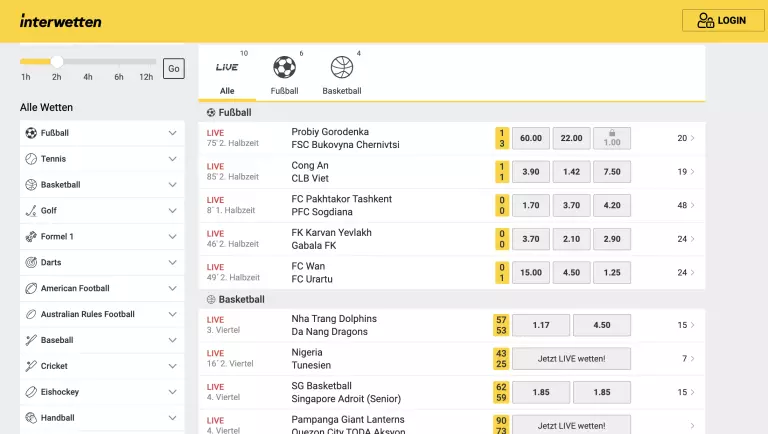Click Jetzt LIVE wetten for Nigeria vs Tunesien

572,359
